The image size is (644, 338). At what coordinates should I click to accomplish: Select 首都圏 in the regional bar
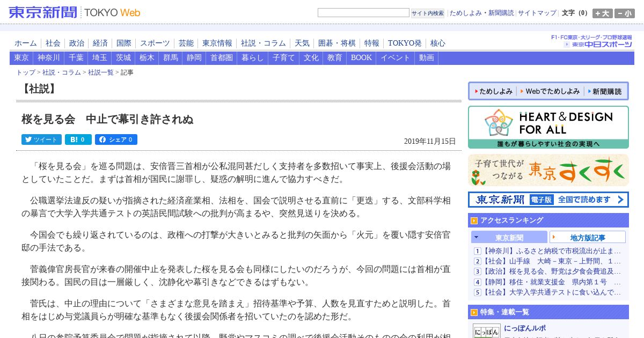point(222,58)
